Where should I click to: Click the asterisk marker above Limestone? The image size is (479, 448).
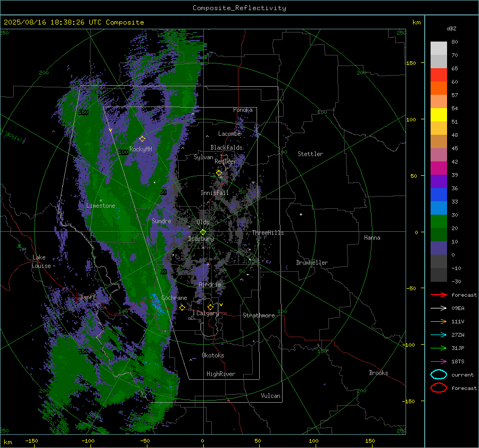tap(101, 201)
